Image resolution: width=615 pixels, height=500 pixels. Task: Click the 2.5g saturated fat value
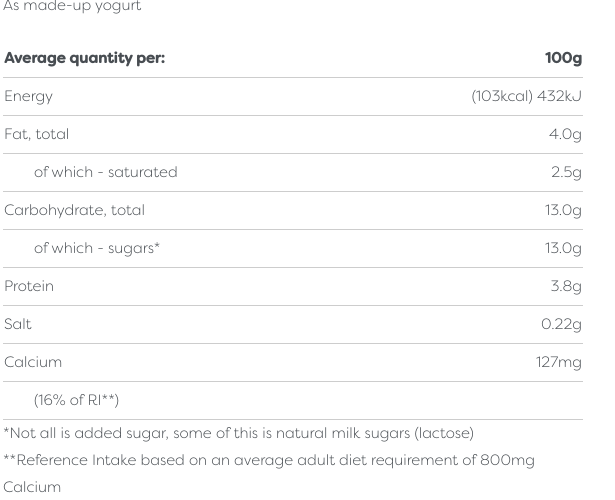[x=566, y=172]
